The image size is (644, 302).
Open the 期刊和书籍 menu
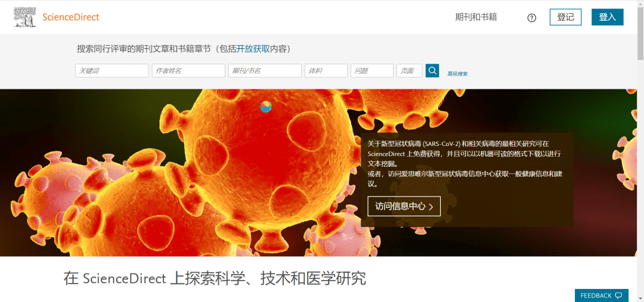click(x=476, y=17)
